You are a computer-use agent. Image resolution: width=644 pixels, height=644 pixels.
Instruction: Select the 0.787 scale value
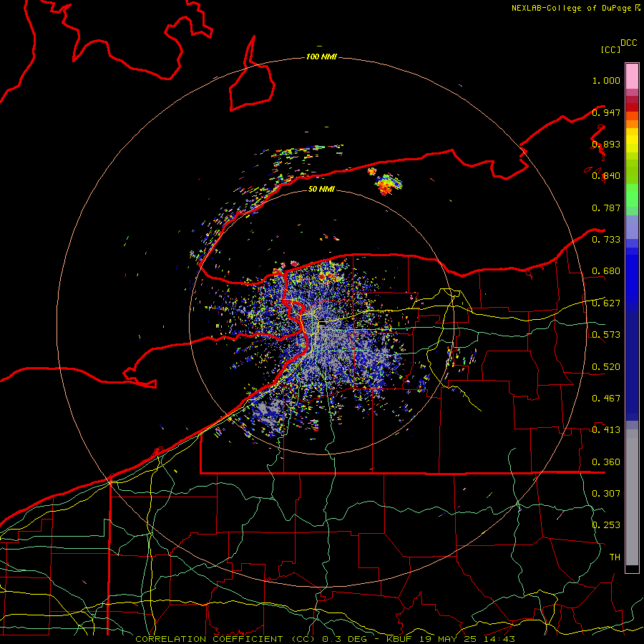click(606, 208)
